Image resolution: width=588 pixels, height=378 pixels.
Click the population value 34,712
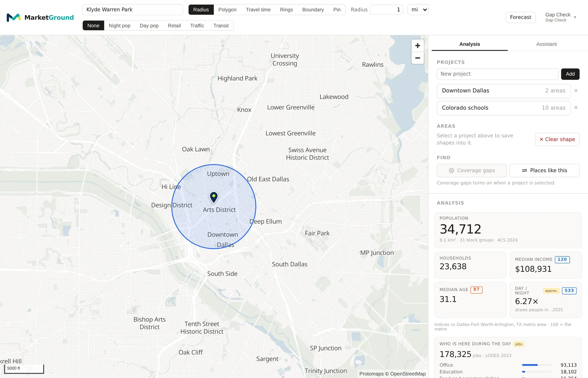click(460, 229)
